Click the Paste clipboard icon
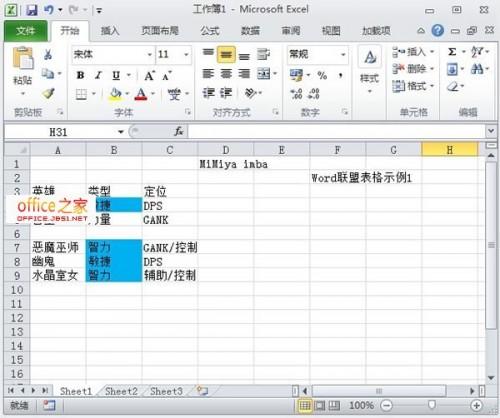The height and width of the screenshot is (418, 500). coord(23,59)
